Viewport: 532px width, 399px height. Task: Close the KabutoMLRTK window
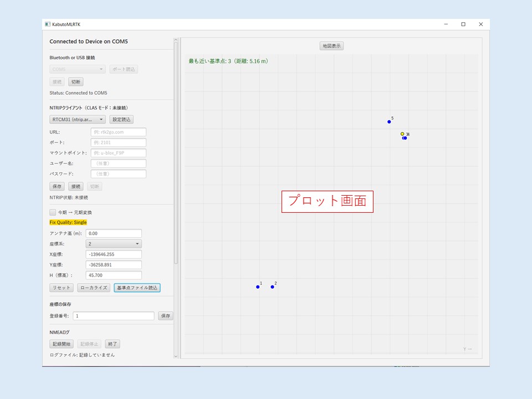pos(481,24)
